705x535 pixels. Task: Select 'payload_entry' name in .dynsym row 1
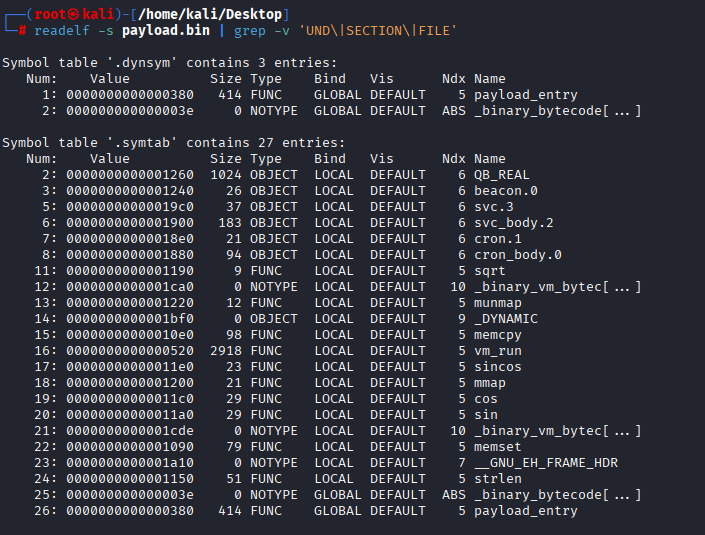pyautogui.click(x=526, y=95)
